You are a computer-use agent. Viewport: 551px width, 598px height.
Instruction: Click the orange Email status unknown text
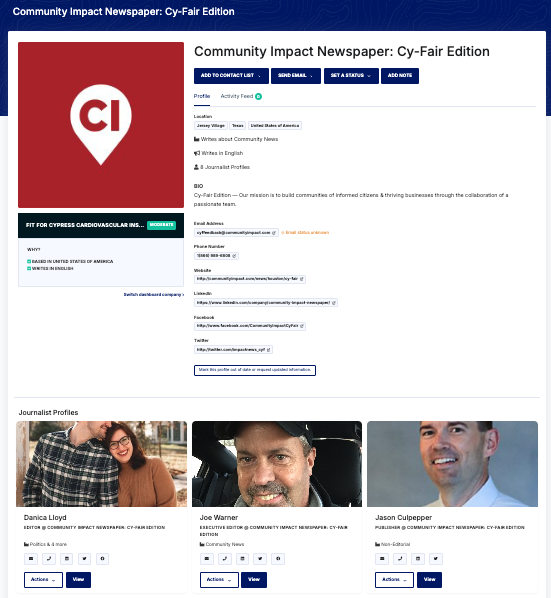coord(305,233)
